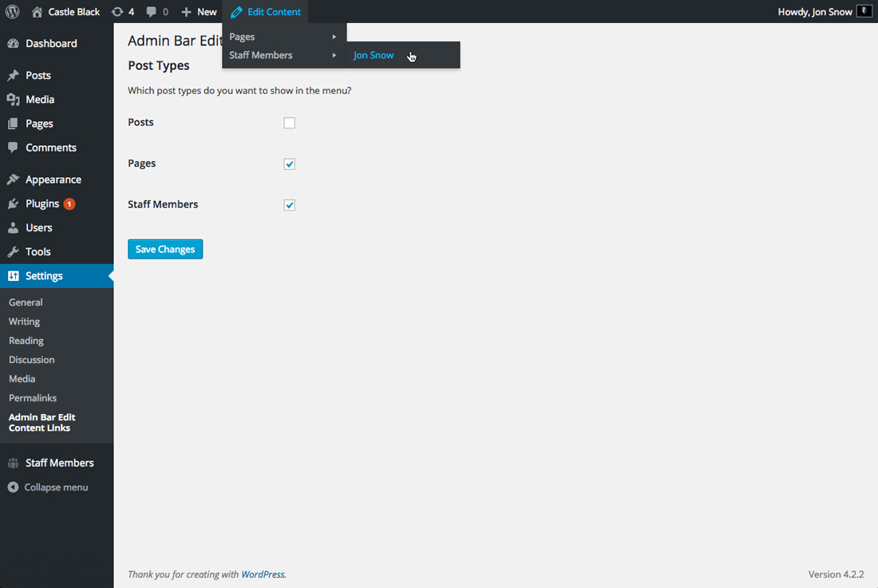Open the Tools sidebar item
The width and height of the screenshot is (878, 588).
click(x=57, y=252)
